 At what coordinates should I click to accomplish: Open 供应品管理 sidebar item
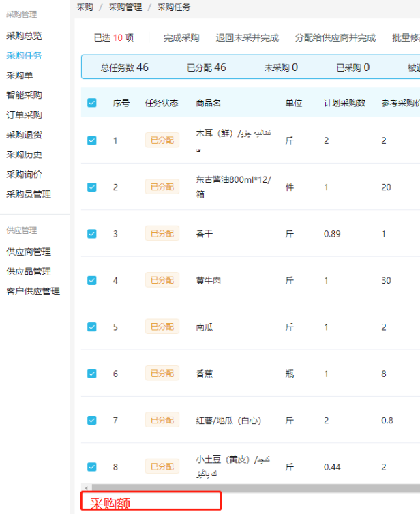pos(29,271)
